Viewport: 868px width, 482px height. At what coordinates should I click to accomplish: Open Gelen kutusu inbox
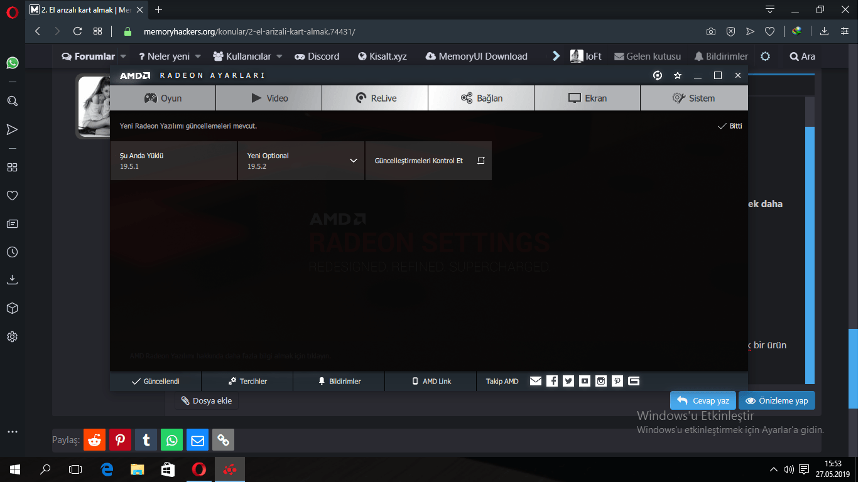click(x=648, y=56)
